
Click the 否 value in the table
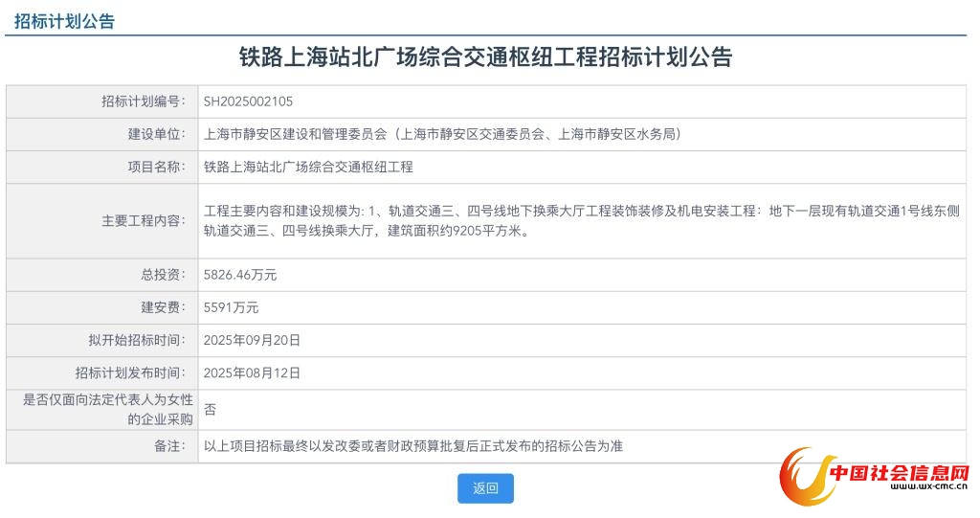click(210, 409)
